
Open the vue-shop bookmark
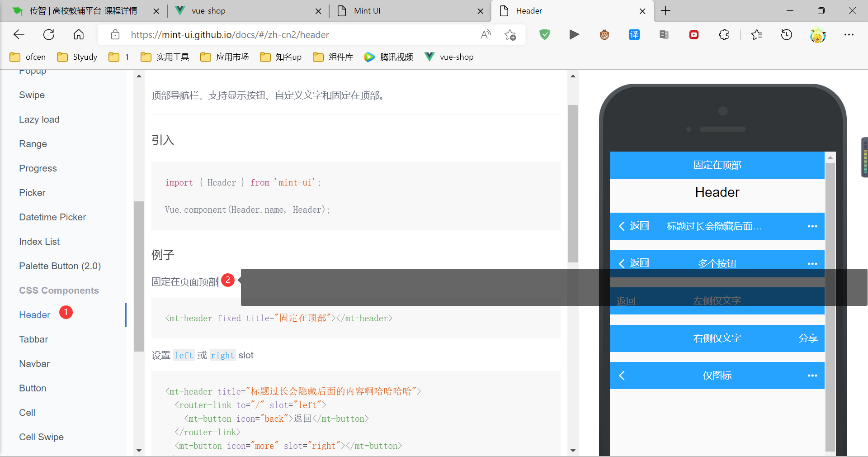click(x=449, y=57)
